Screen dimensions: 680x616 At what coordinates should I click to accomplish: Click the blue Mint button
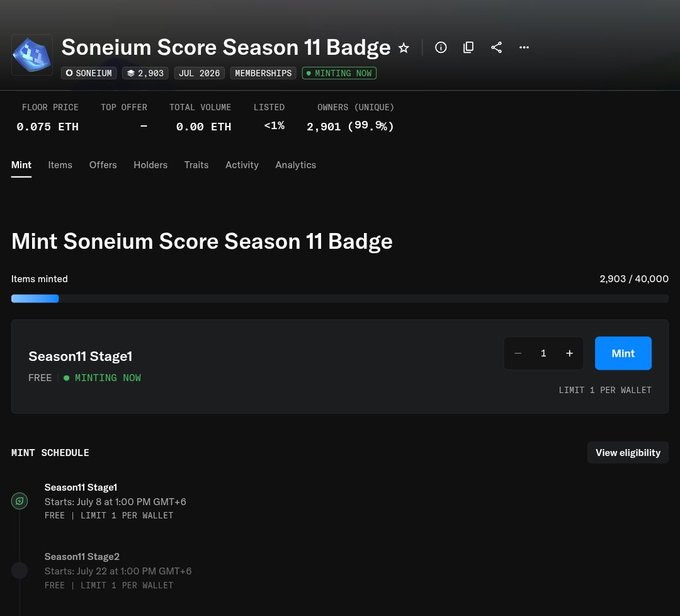[x=623, y=353]
